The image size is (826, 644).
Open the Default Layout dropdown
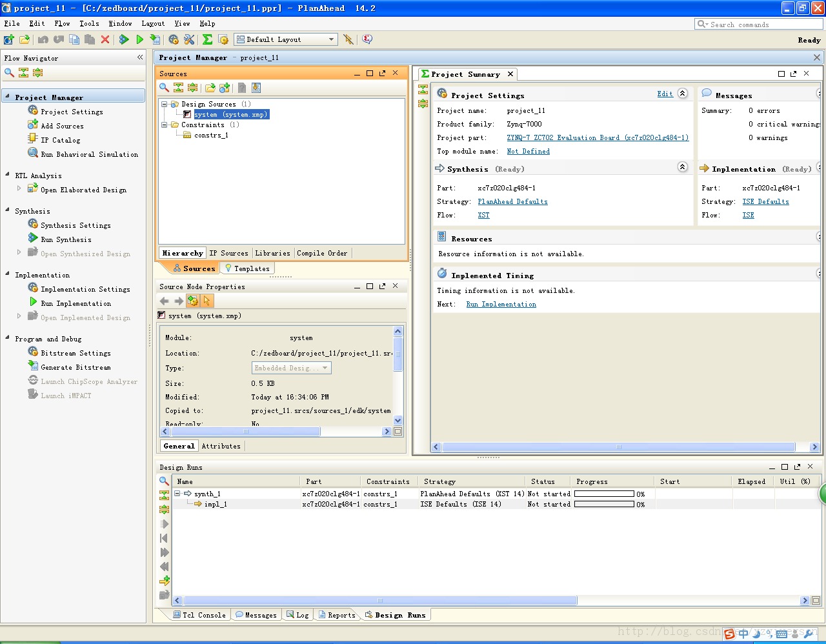285,39
